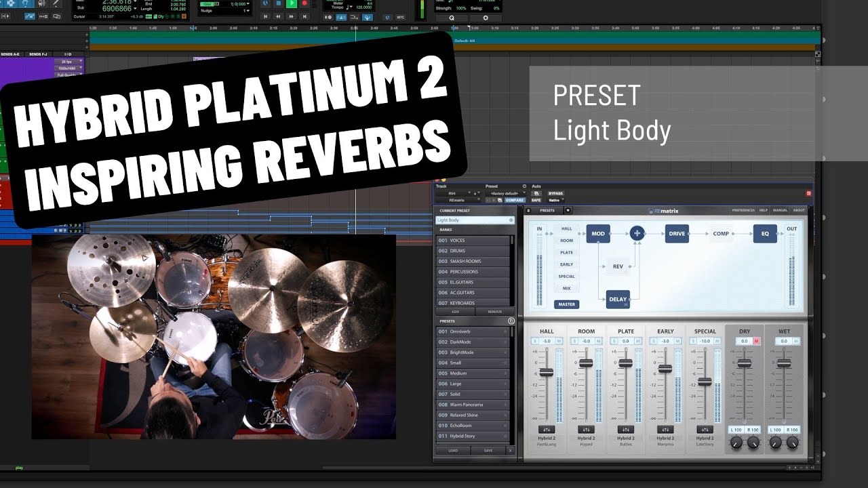This screenshot has width=868, height=488.
Task: Click the Pro Tools stop button
Action: point(279,3)
